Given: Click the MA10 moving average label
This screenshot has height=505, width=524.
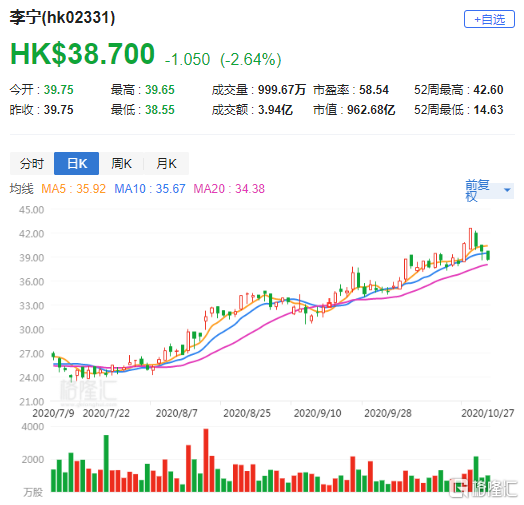Looking at the screenshot, I should pos(150,189).
